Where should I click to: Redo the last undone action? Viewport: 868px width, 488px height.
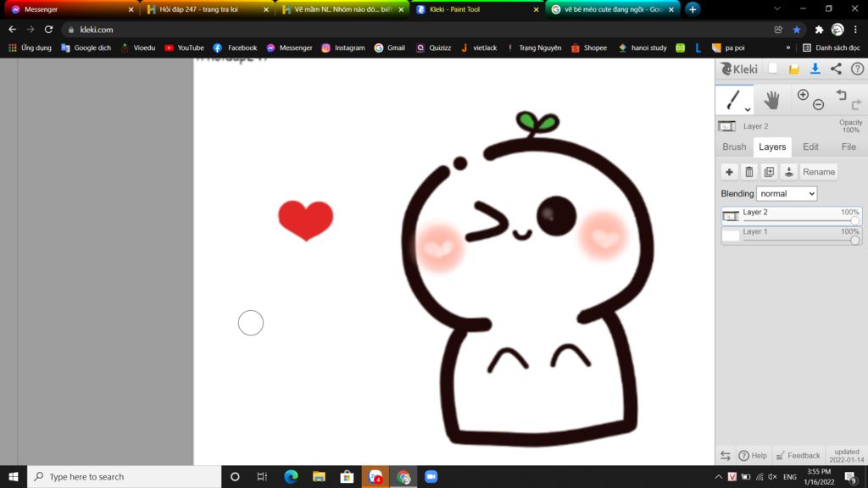[856, 104]
